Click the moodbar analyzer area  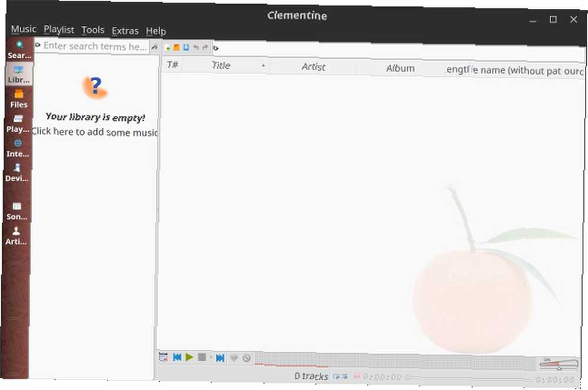pos(396,361)
